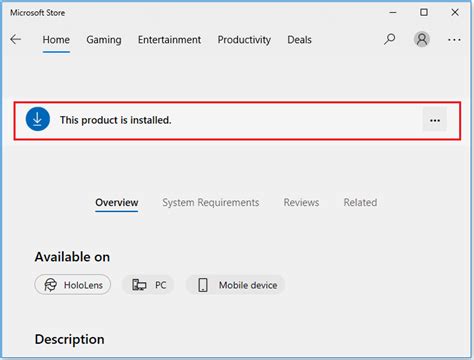Click the Description heading
Image resolution: width=474 pixels, height=360 pixels.
(x=69, y=339)
